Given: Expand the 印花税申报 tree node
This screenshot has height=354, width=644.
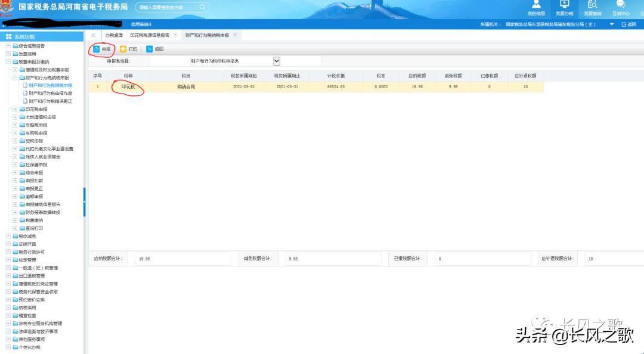Looking at the screenshot, I should (15, 109).
